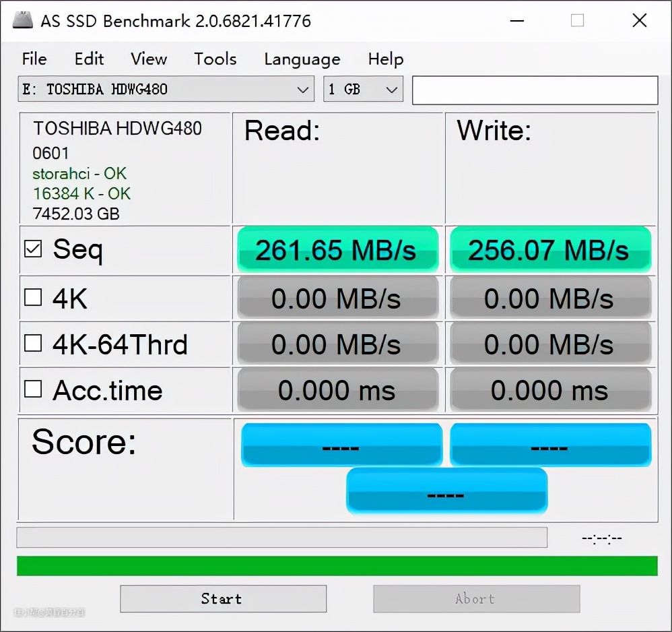Open the Edit menu
The height and width of the screenshot is (632, 672).
pyautogui.click(x=89, y=59)
